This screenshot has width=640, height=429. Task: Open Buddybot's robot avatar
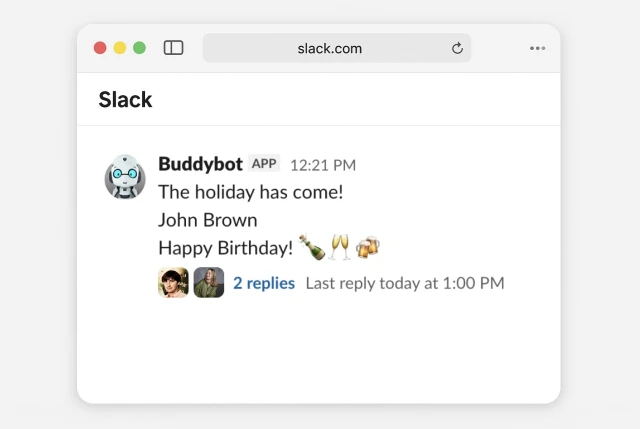pyautogui.click(x=125, y=176)
